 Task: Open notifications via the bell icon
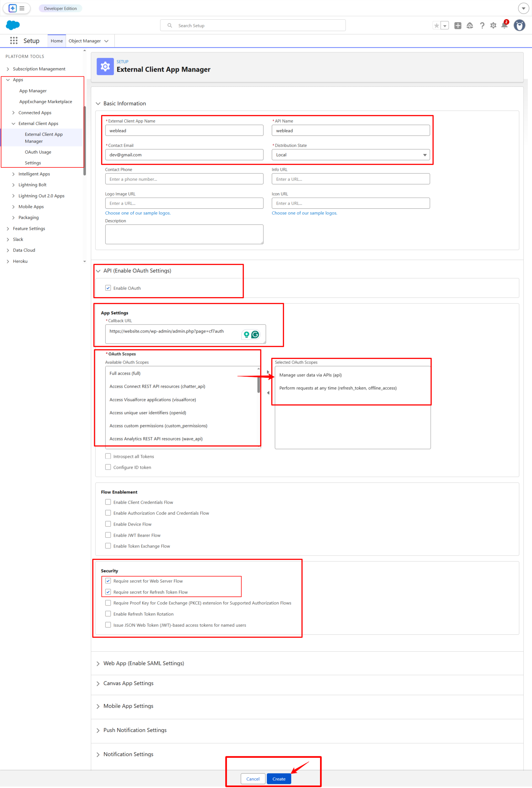tap(505, 26)
